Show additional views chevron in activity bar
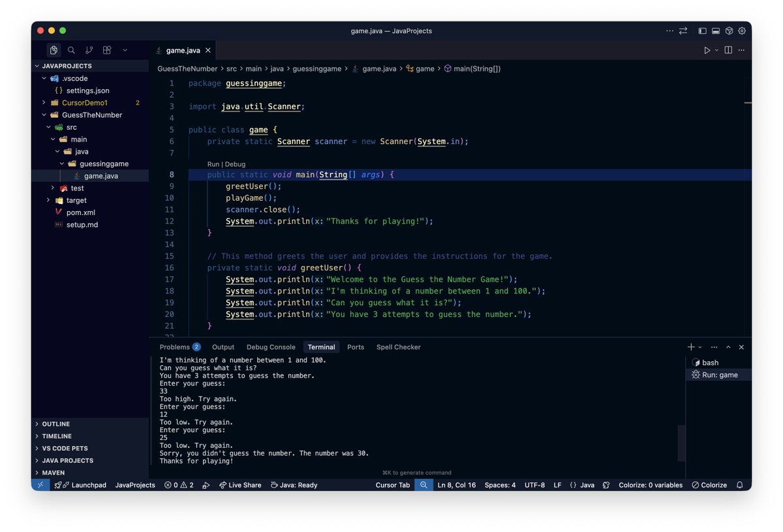783x532 pixels. [x=125, y=50]
